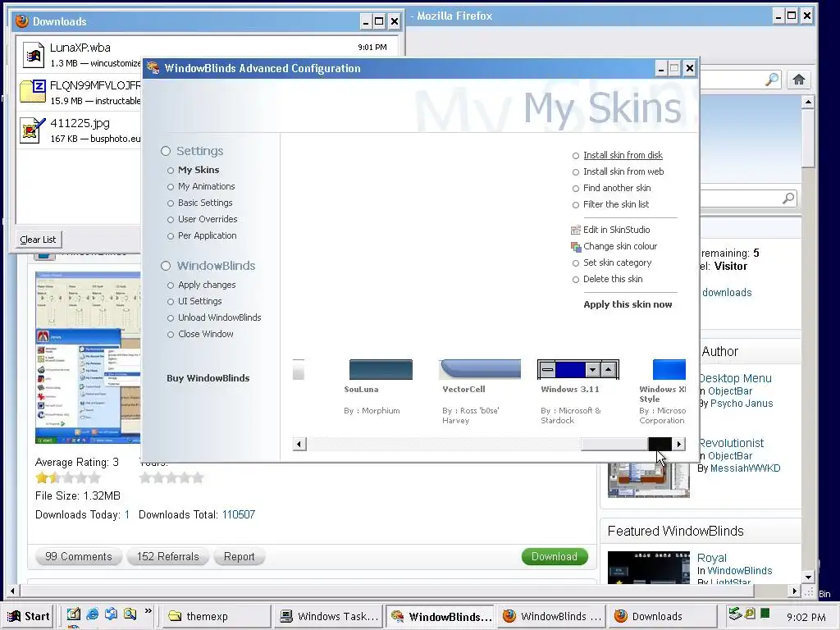Click the site search magnifier in Firefox page
Screen dimensions: 840x630
[x=788, y=199]
